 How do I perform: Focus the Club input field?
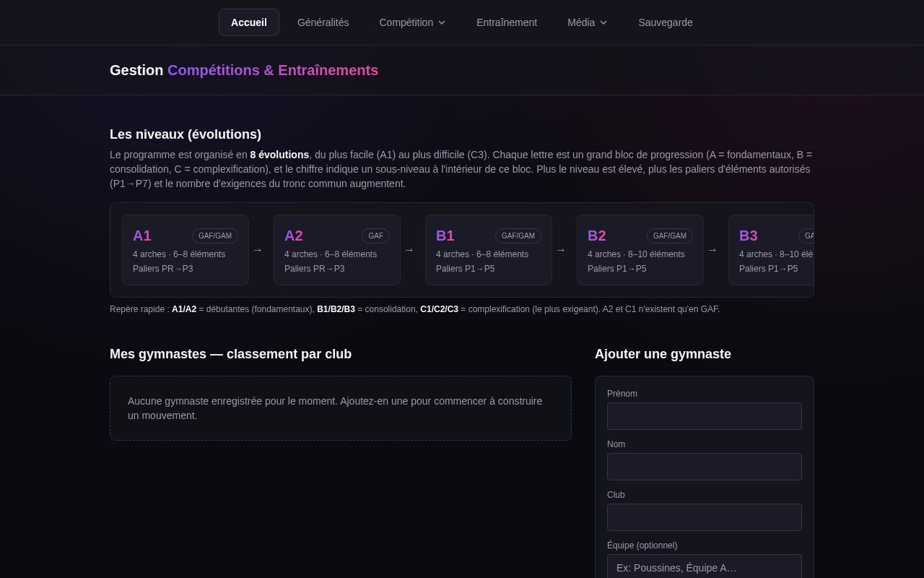point(705,517)
